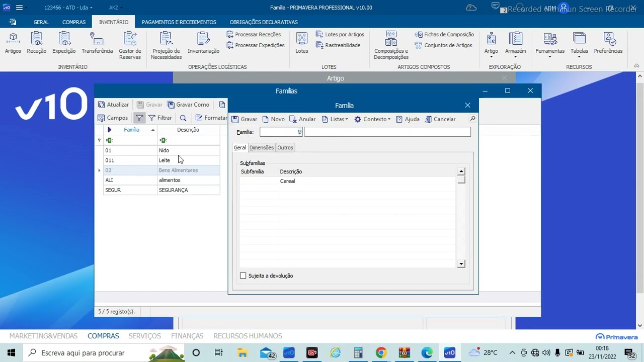This screenshot has width=644, height=362.
Task: Open the MARKETING&VENDAS module
Action: [43, 336]
